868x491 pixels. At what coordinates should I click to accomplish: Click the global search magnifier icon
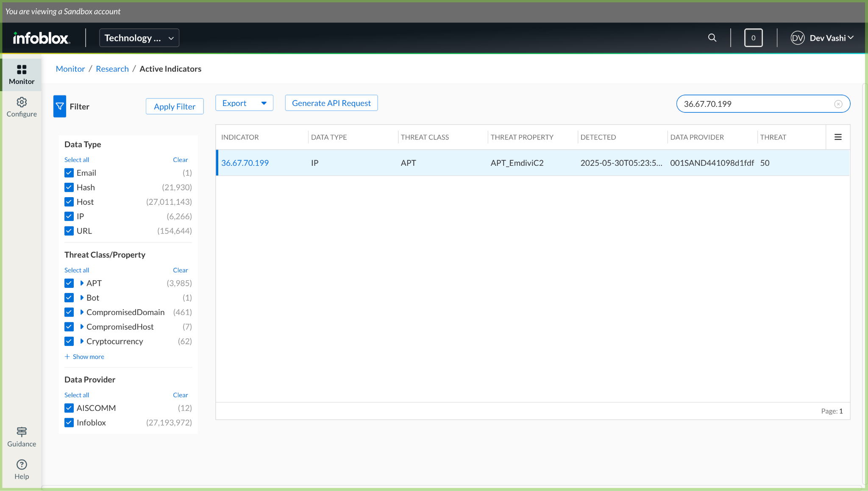pyautogui.click(x=712, y=38)
